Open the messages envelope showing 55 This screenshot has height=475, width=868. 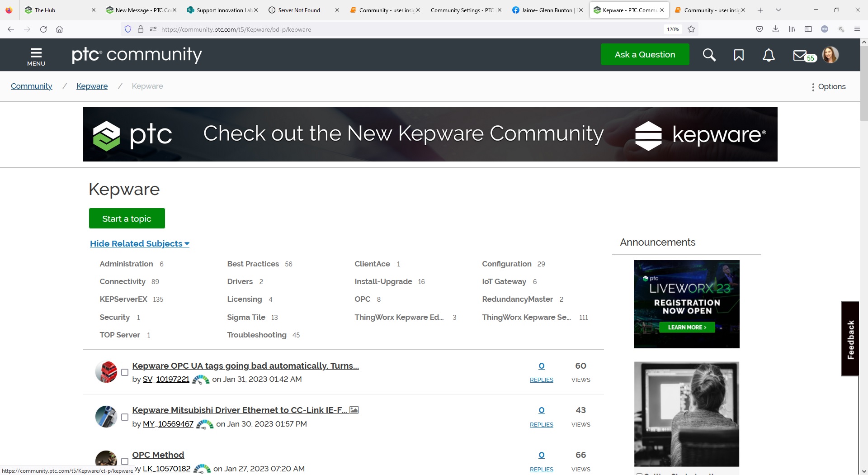(x=800, y=55)
